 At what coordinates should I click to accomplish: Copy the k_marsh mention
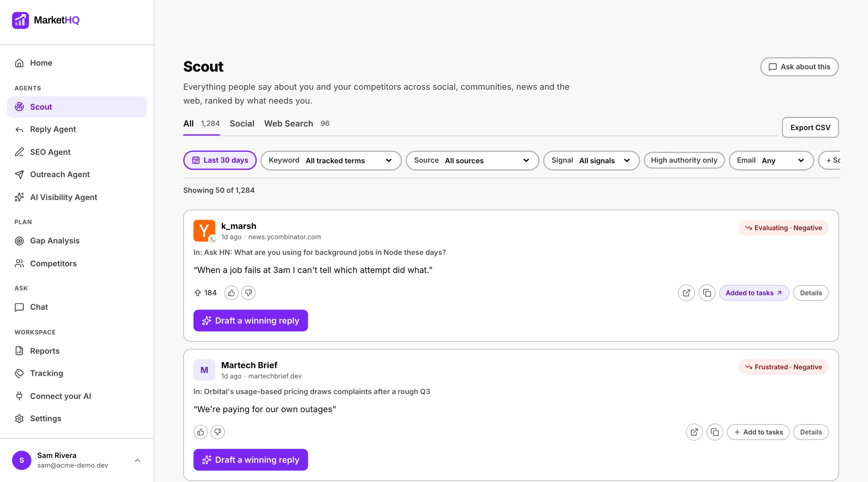pyautogui.click(x=707, y=293)
